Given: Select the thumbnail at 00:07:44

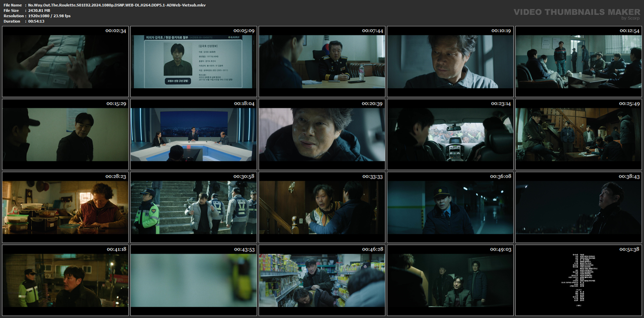Looking at the screenshot, I should pos(322,61).
